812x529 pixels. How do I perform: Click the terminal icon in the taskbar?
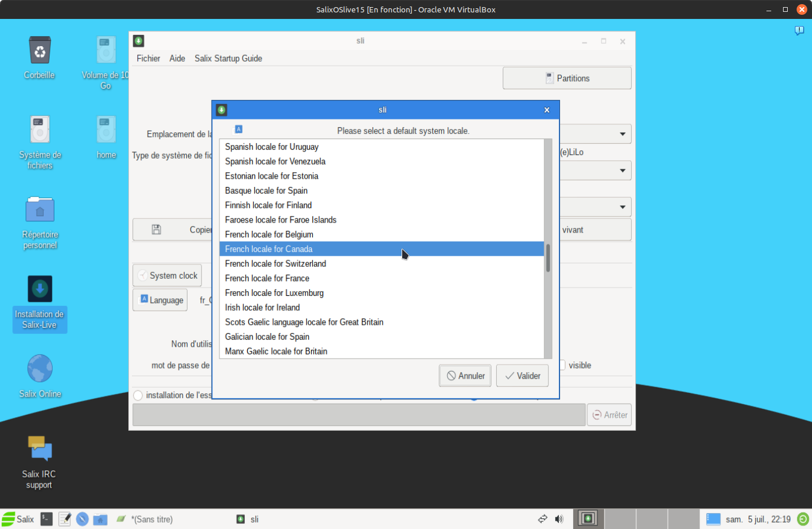47,519
